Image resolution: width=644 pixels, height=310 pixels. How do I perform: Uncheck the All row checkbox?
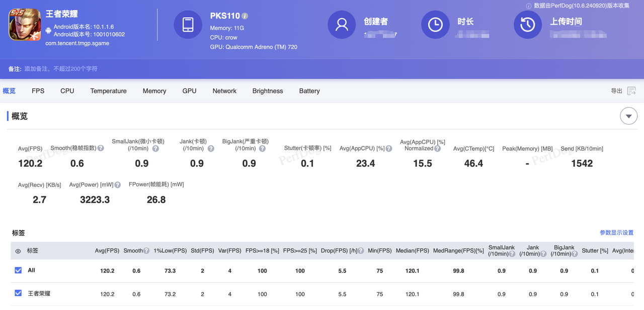(19, 270)
